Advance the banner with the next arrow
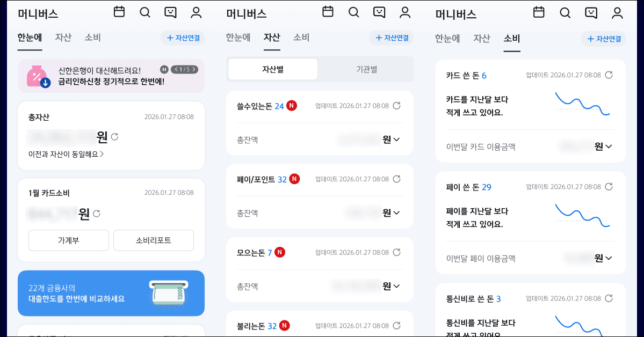Screen dimensions: 644x337 coord(194,69)
